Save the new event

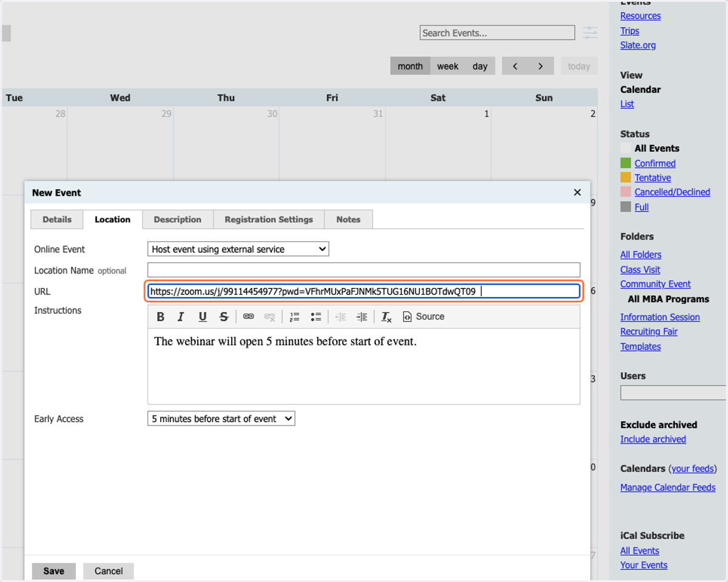pyautogui.click(x=53, y=571)
